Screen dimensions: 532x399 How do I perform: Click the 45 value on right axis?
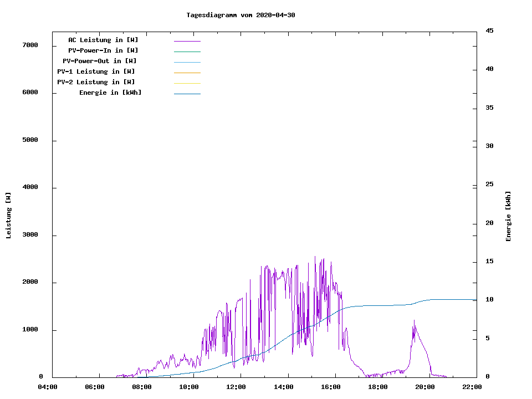[x=489, y=30]
